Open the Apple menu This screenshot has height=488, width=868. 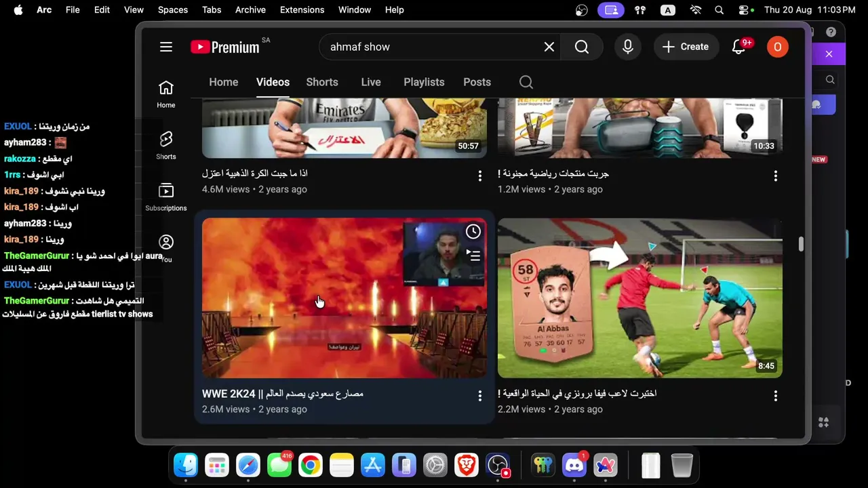pos(18,10)
